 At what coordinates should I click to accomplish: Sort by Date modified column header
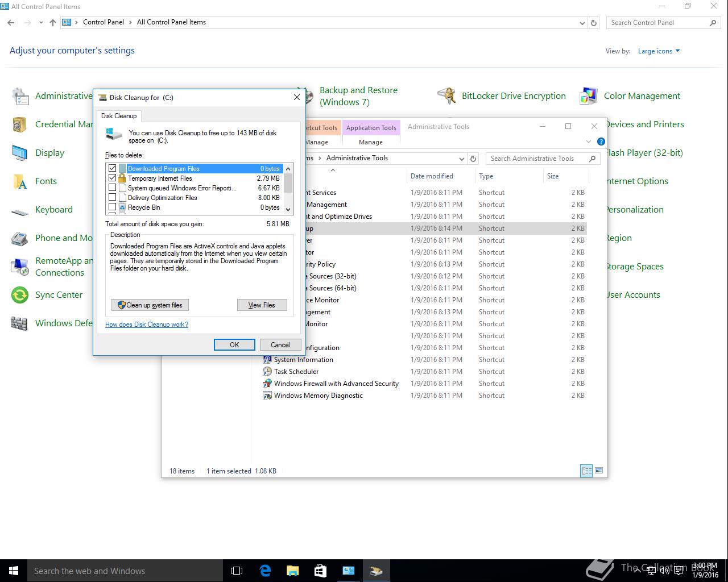coord(432,176)
